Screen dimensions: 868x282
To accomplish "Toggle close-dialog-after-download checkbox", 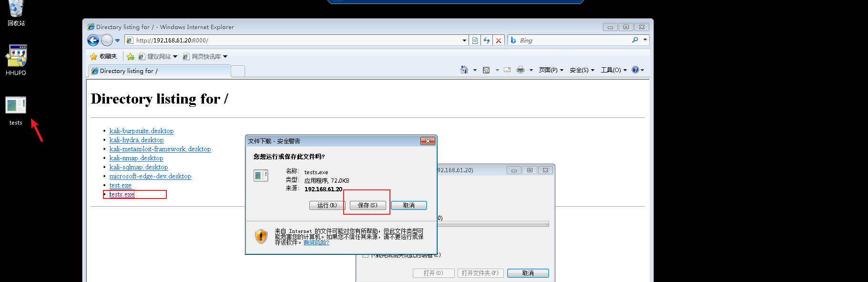I will [x=365, y=255].
